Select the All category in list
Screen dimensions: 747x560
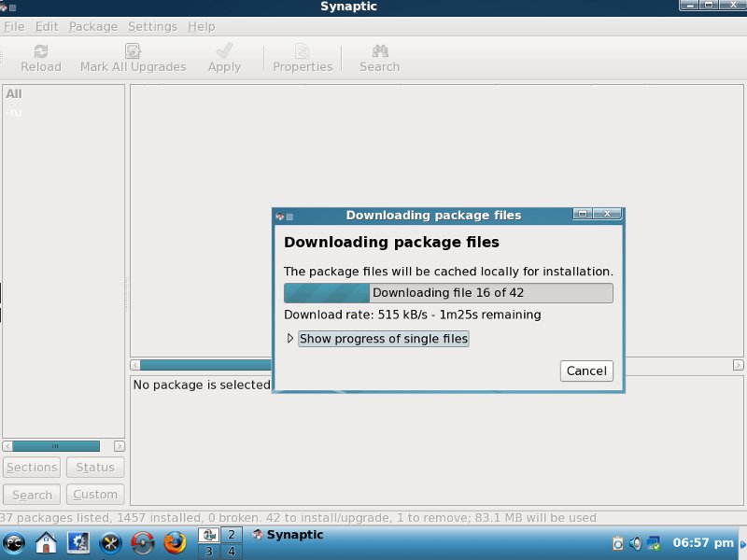[14, 93]
